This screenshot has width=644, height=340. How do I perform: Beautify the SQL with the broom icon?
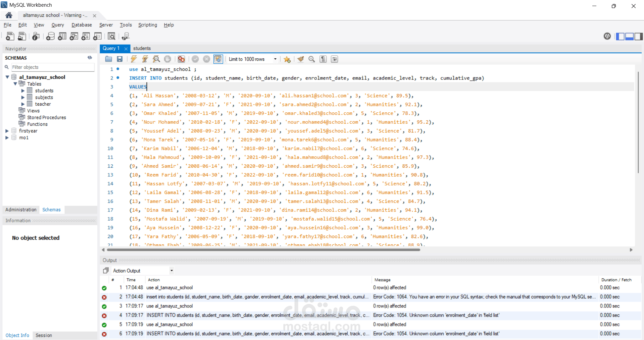click(300, 59)
